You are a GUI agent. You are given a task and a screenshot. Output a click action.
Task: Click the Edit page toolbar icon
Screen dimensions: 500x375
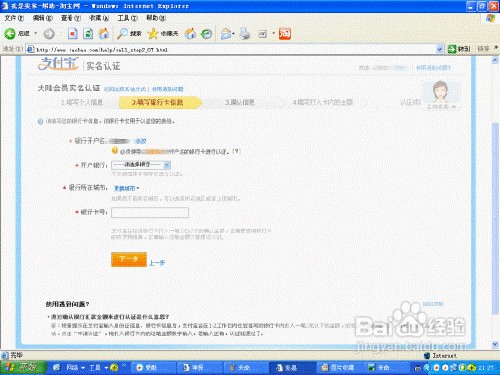point(262,34)
